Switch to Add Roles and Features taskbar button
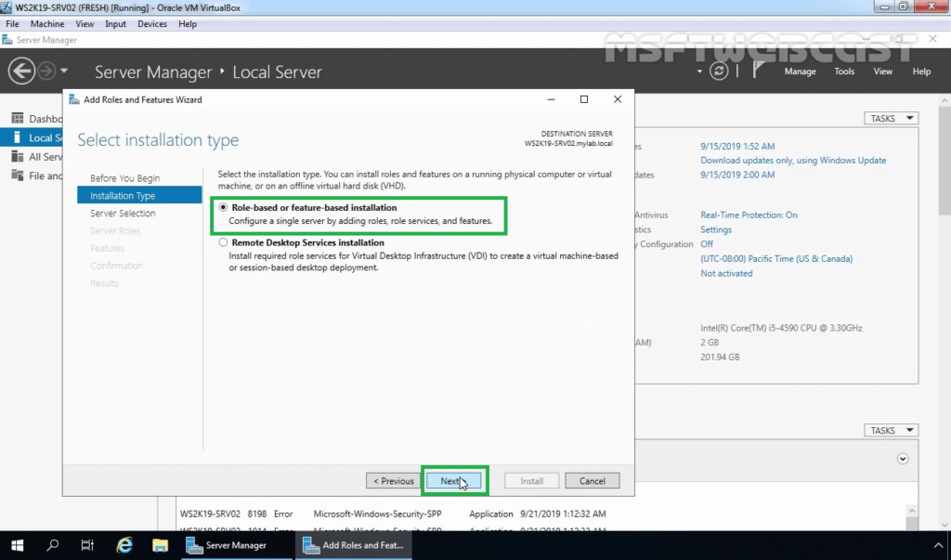Screen dimensions: 951x560 tap(354, 545)
